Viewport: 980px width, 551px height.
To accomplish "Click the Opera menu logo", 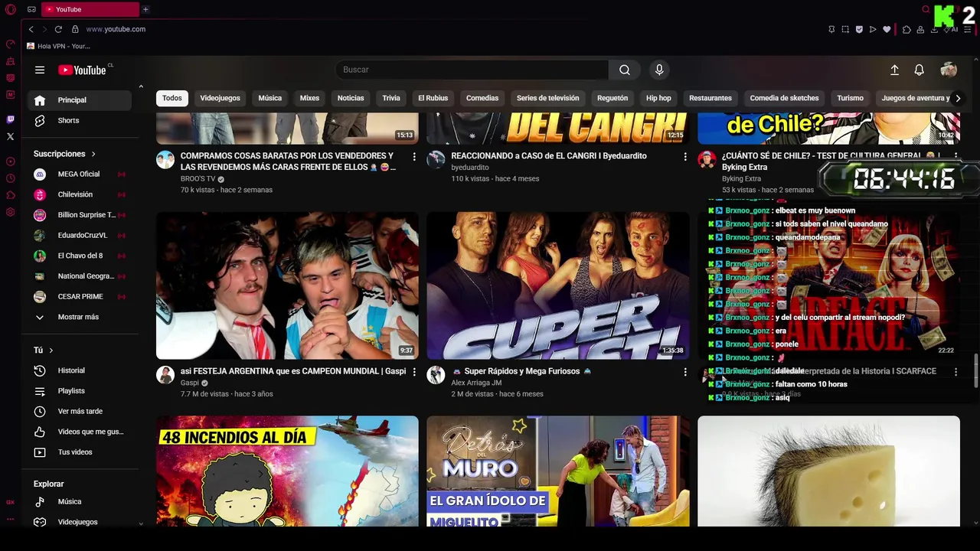I will 10,9.
